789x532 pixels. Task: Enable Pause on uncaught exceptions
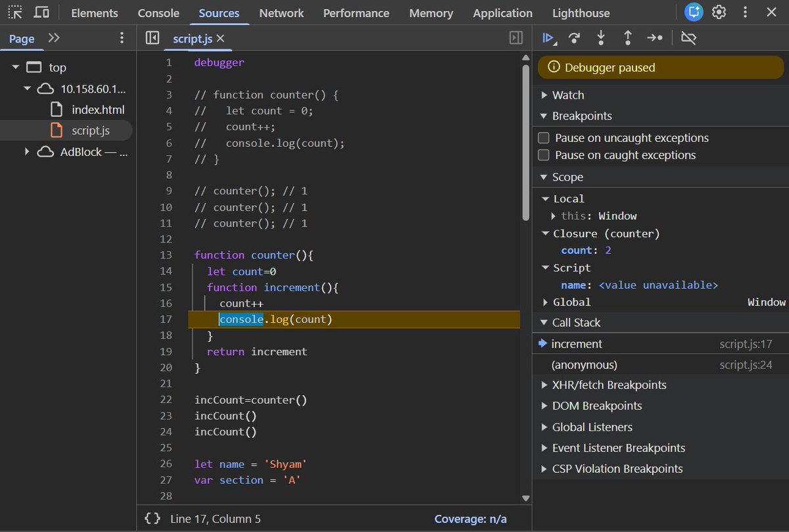(544, 138)
